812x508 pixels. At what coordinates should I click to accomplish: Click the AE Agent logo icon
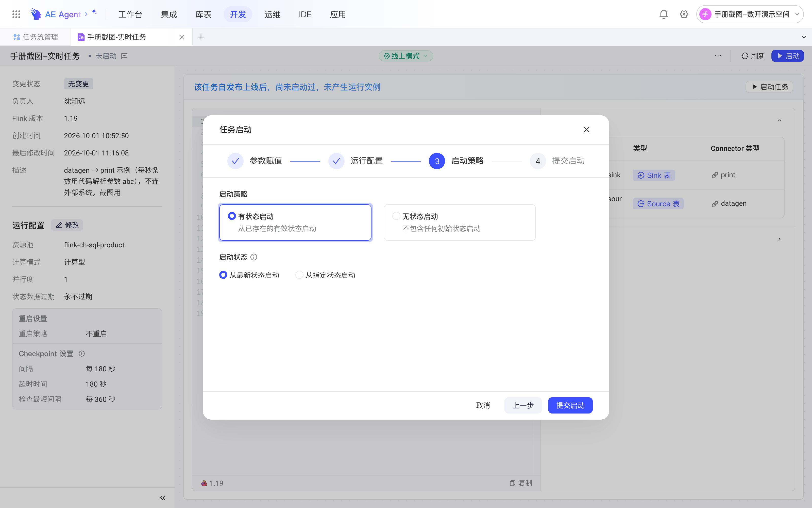coord(36,14)
